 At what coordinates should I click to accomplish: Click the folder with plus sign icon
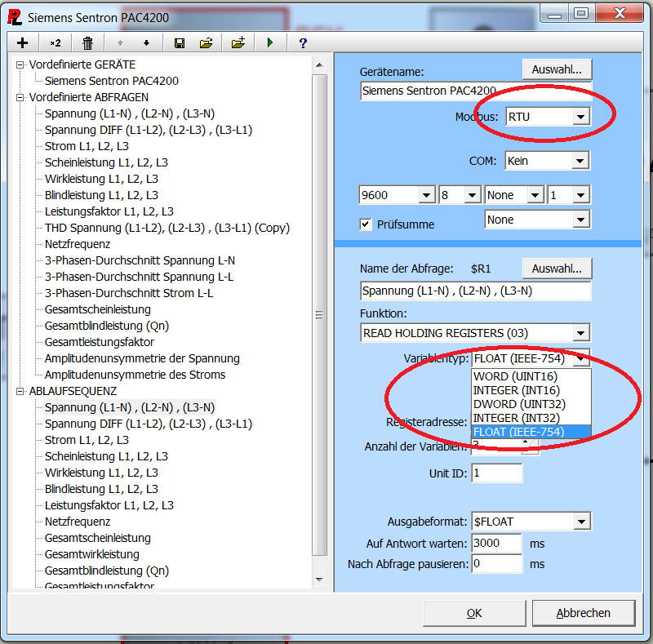(x=238, y=43)
